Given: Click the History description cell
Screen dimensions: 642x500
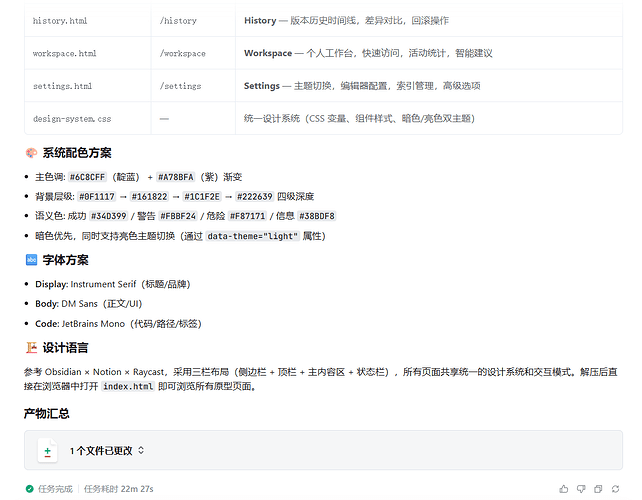Looking at the screenshot, I should click(429, 20).
